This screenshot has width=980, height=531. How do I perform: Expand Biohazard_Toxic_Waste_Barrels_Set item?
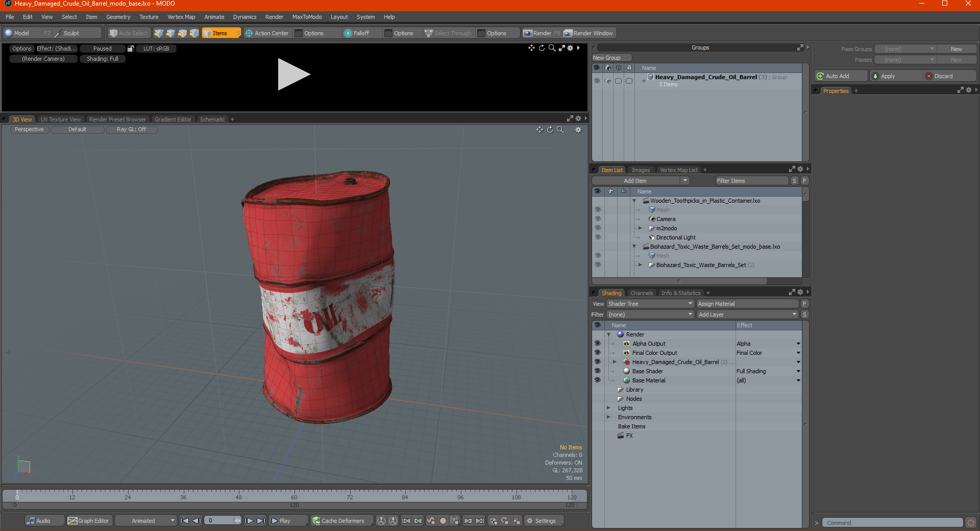(x=640, y=265)
